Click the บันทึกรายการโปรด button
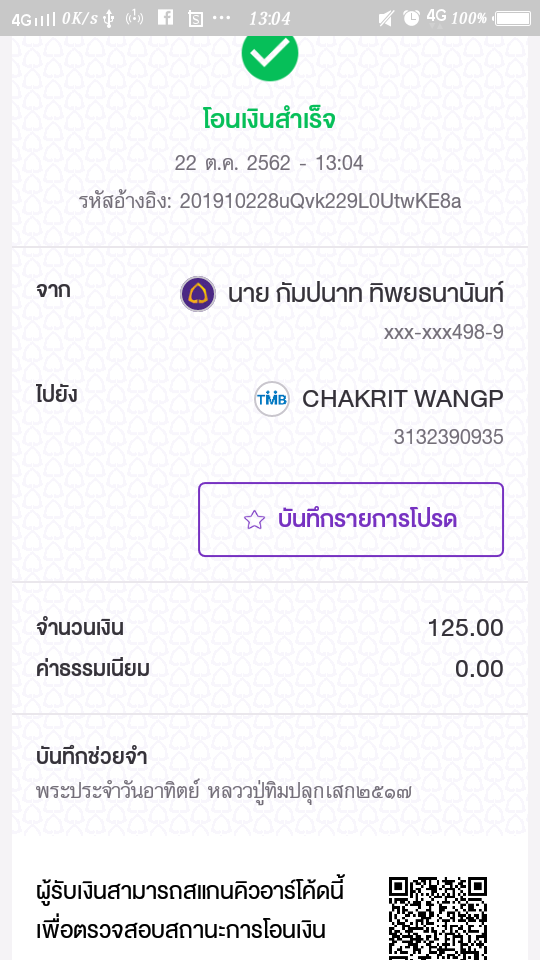Viewport: 540px width, 960px height. point(351,520)
